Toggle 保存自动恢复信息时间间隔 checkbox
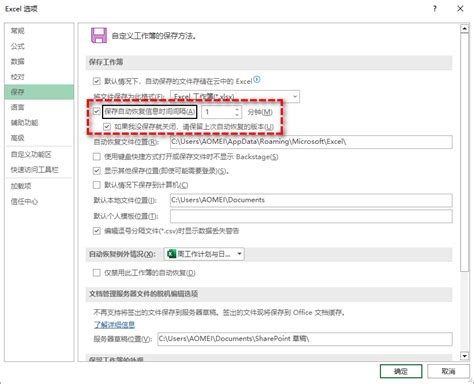474x384 pixels. pyautogui.click(x=97, y=111)
